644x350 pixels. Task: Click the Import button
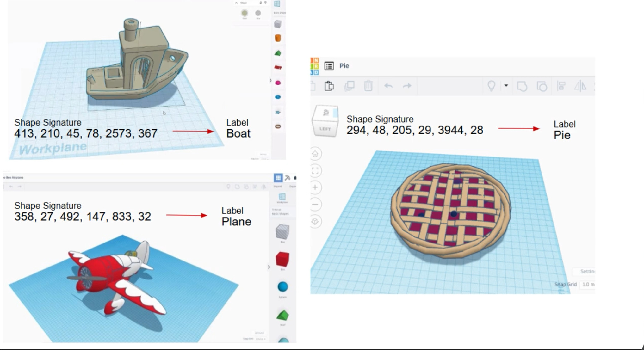pyautogui.click(x=277, y=186)
